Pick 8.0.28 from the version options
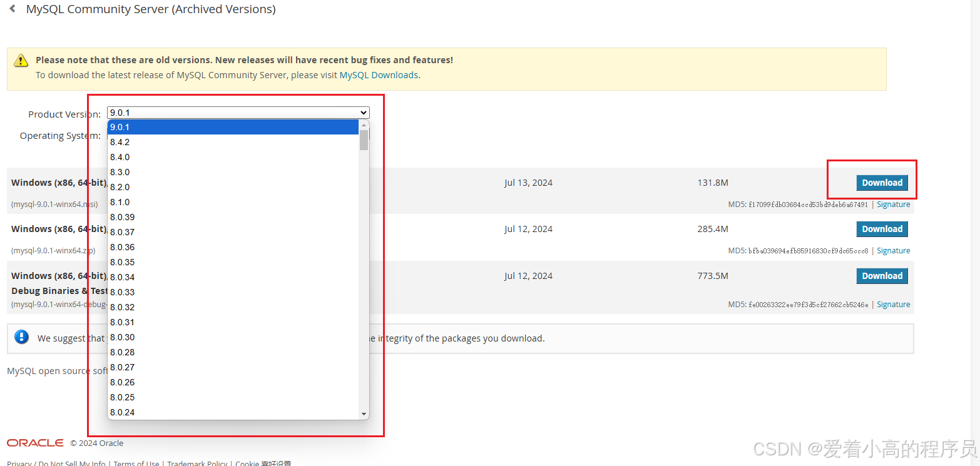 (x=233, y=352)
